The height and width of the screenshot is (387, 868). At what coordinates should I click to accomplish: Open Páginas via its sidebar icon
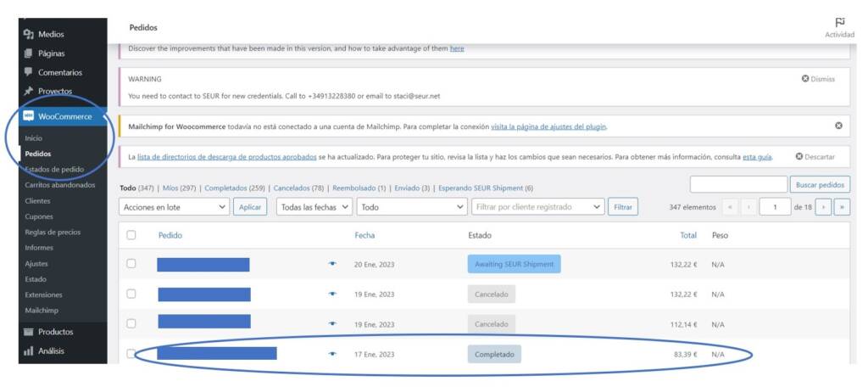pos(28,53)
